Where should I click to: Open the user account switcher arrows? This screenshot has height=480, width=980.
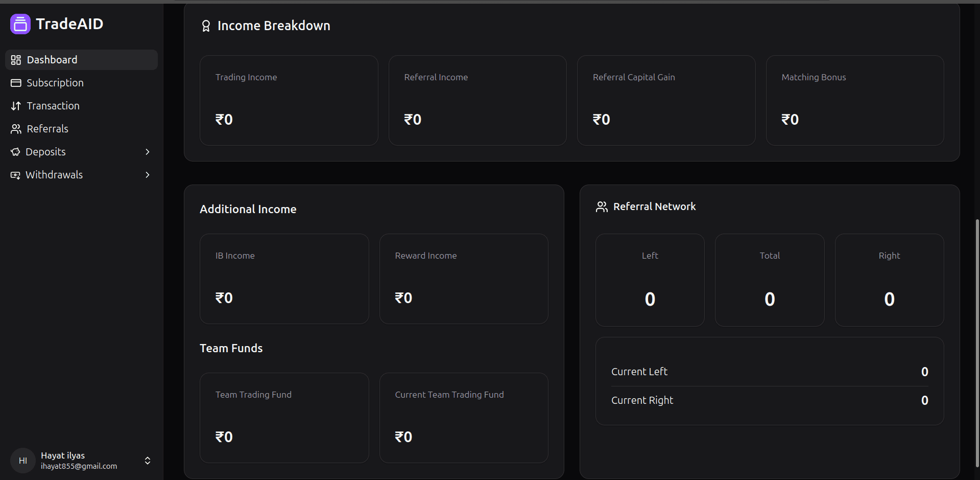click(x=148, y=461)
